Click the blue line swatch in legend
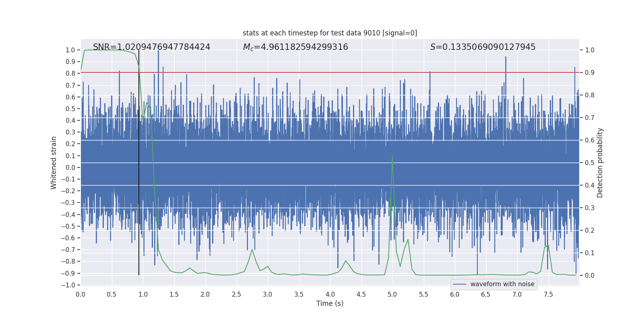 [459, 284]
